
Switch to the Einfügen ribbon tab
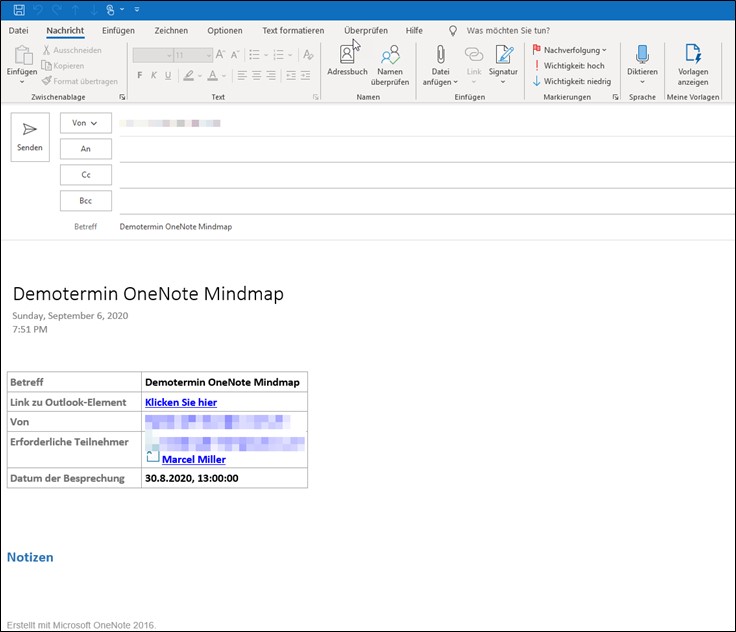click(x=118, y=31)
